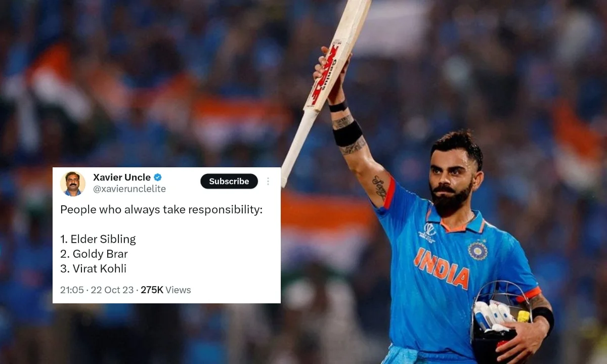Image resolution: width=607 pixels, height=364 pixels.
Task: Click the '3. Virat Kohli' line
Action: point(94,268)
